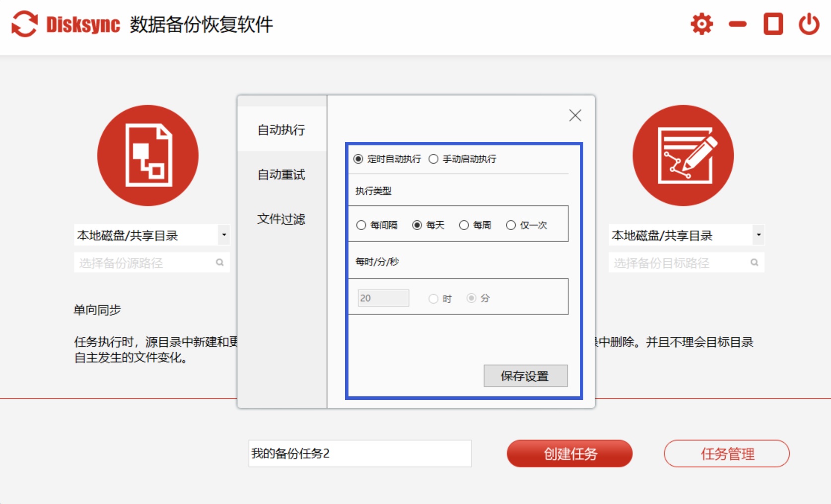Image resolution: width=831 pixels, height=504 pixels.
Task: Click the task name input field
Action: pyautogui.click(x=359, y=453)
